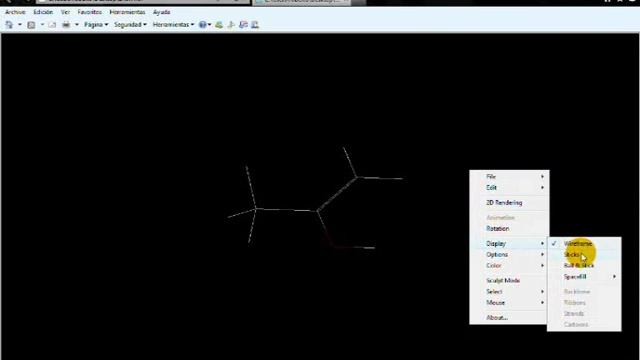The image size is (640, 360).
Task: Open Herramientas in the menu bar
Action: 127,12
